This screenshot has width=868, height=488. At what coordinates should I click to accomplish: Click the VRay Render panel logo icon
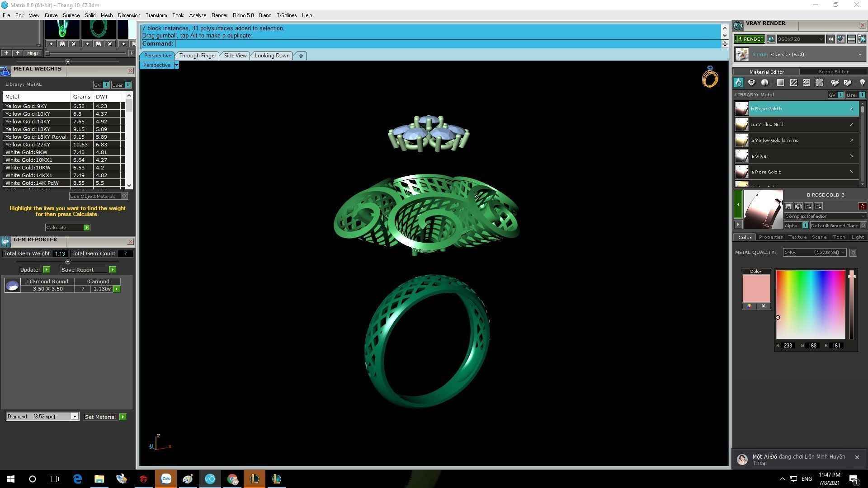pyautogui.click(x=738, y=25)
